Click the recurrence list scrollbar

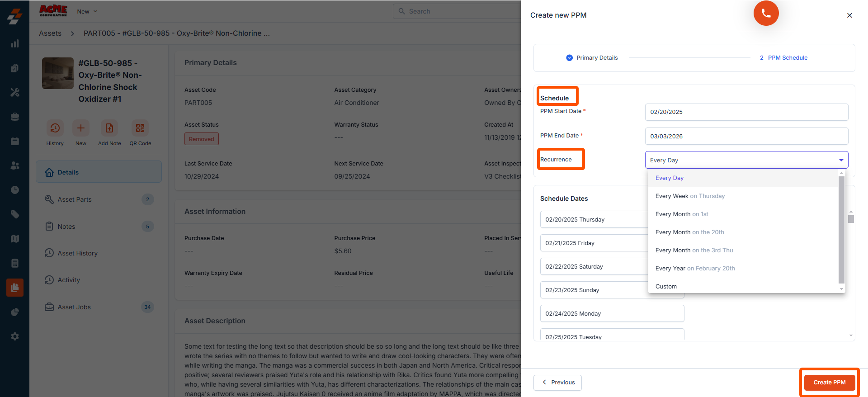tap(841, 230)
